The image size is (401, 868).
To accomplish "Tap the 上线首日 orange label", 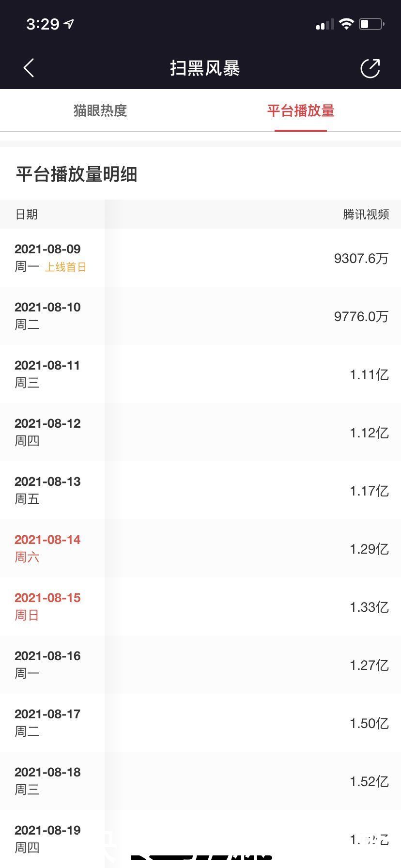I will point(65,267).
